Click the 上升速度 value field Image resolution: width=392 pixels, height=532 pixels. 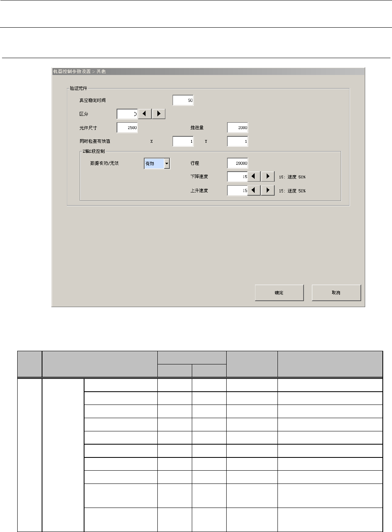(x=237, y=190)
